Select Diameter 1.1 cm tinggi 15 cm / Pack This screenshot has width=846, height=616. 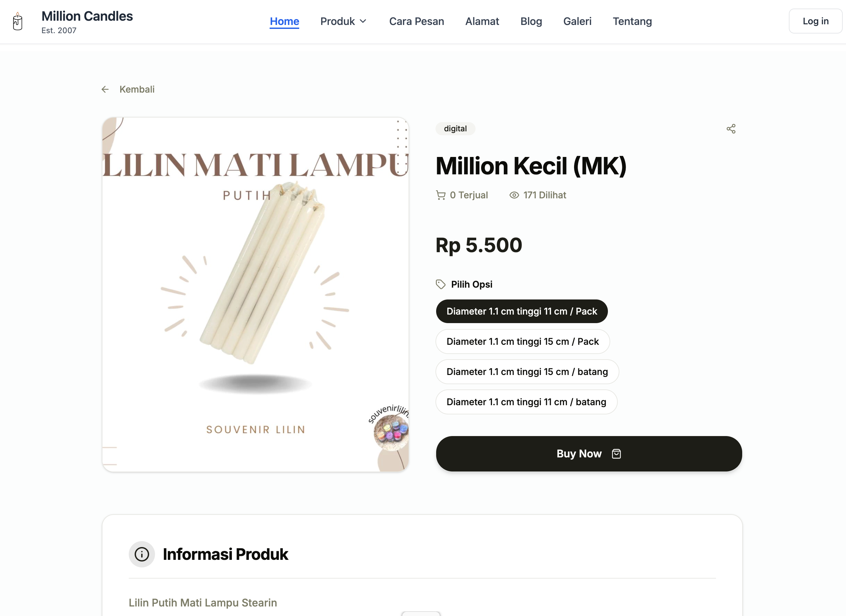click(523, 341)
